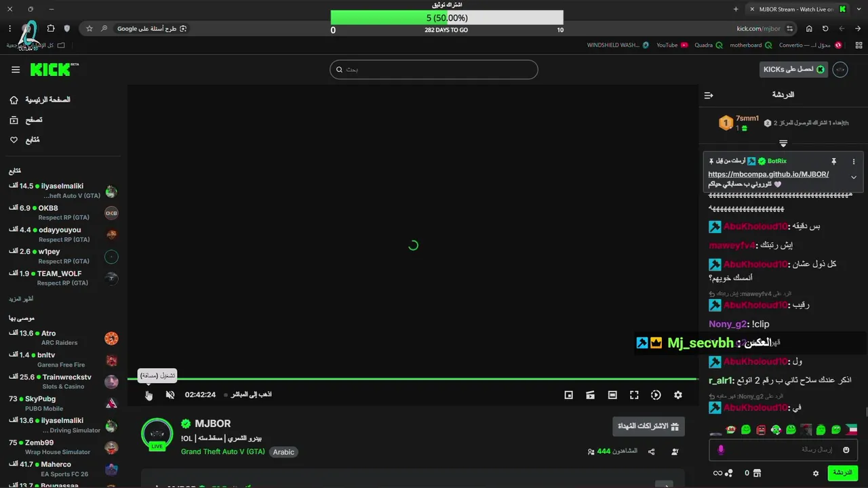This screenshot has height=488, width=868.
Task: Open Trainwreckstv Slots & Casino channel
Action: tap(63, 382)
